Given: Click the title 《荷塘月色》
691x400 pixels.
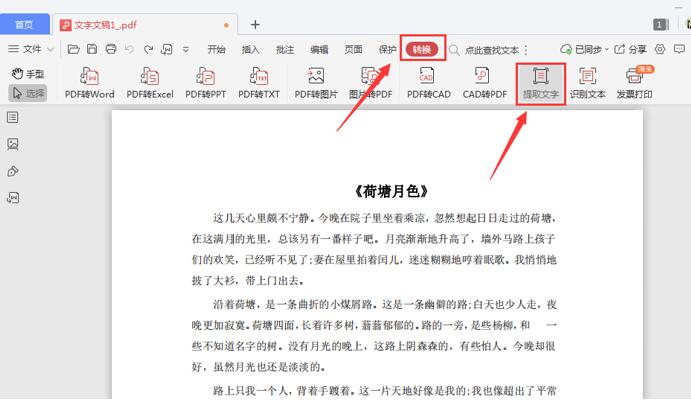Looking at the screenshot, I should click(391, 191).
